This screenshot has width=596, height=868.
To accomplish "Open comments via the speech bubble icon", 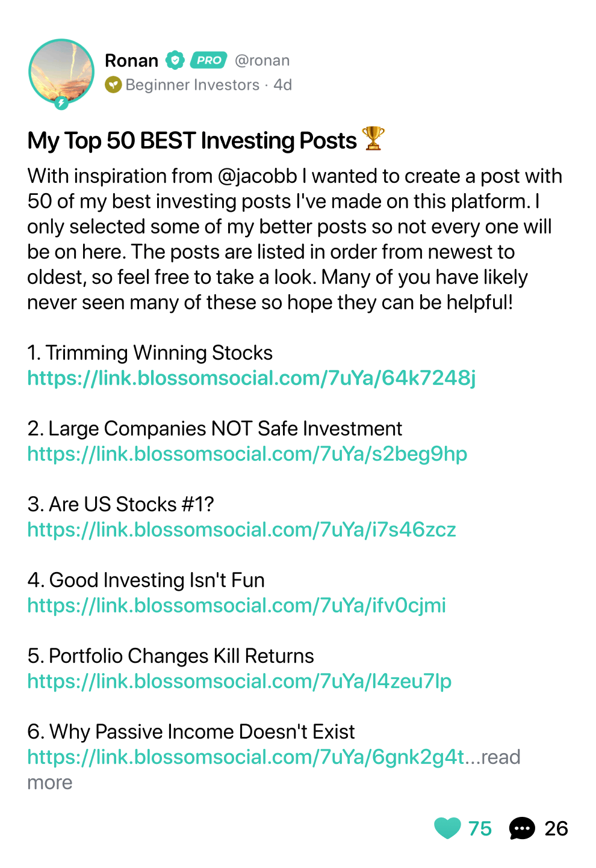I will [522, 828].
